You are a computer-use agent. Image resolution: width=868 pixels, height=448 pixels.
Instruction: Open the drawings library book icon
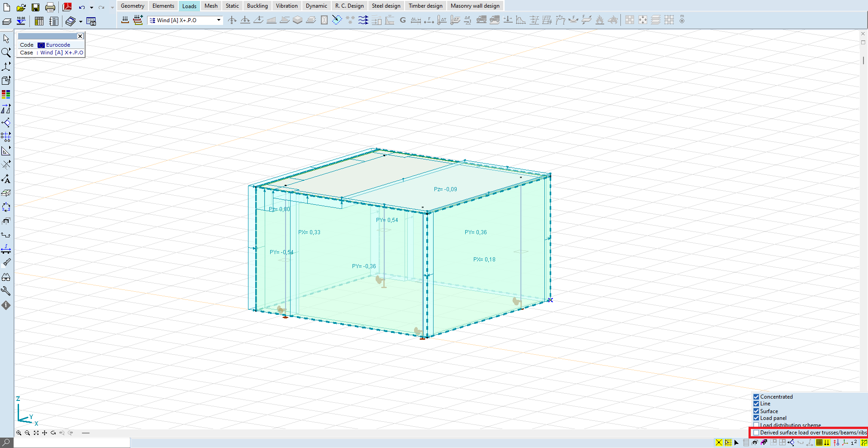[x=71, y=21]
